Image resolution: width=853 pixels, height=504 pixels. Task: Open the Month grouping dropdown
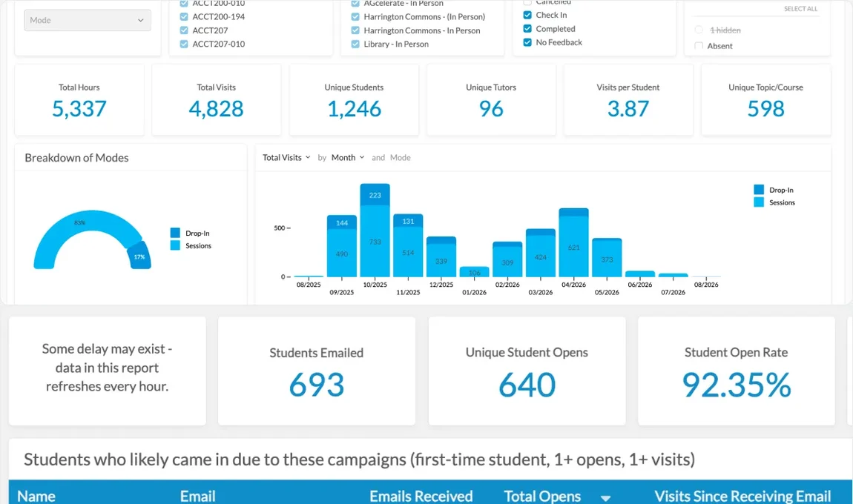coord(348,158)
